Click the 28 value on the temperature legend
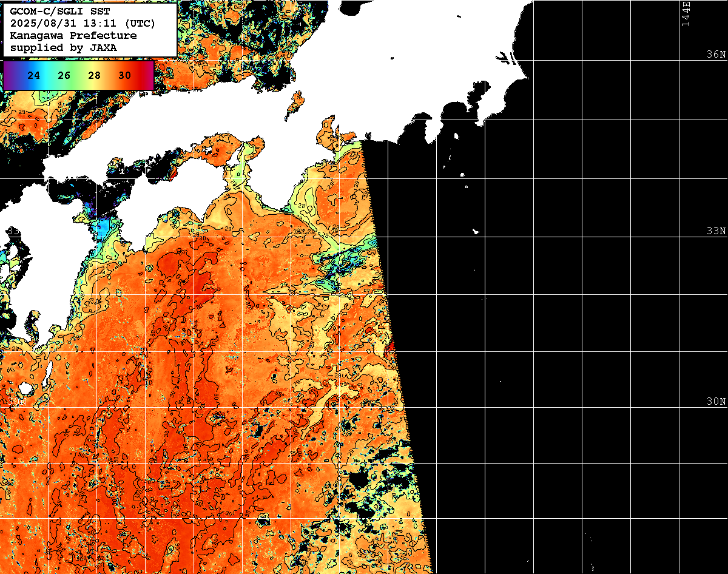 pos(94,76)
